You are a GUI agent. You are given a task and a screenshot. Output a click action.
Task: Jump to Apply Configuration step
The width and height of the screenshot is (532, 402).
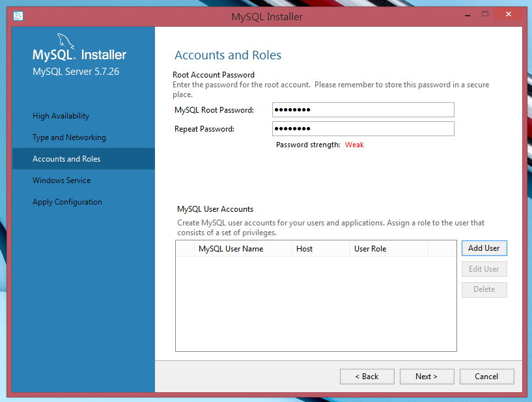67,202
